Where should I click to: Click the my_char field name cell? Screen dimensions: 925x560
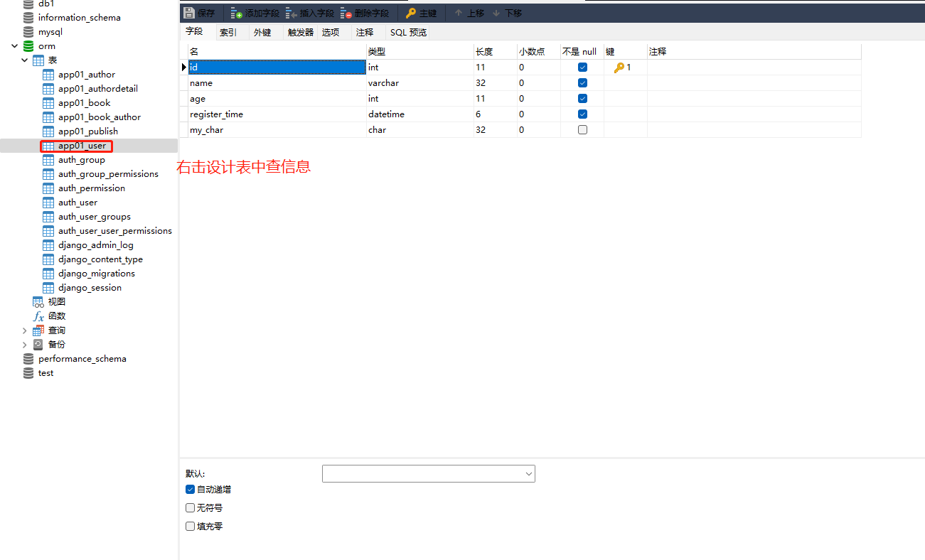277,130
